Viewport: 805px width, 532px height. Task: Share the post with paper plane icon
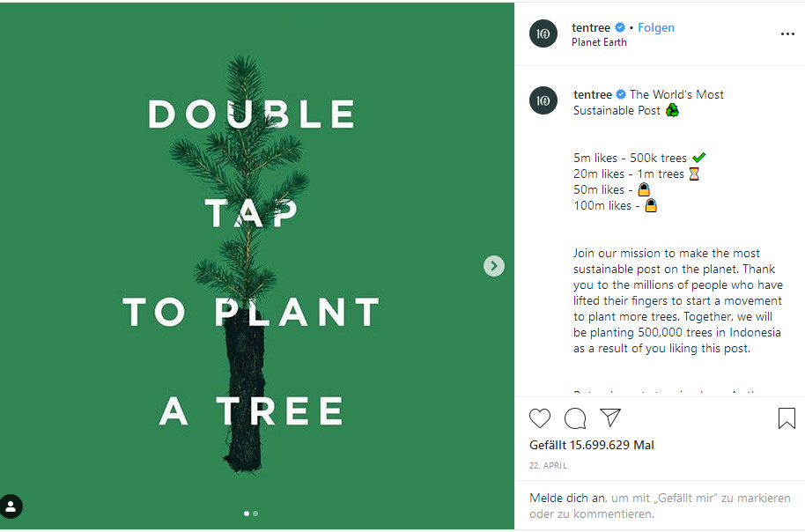click(610, 417)
